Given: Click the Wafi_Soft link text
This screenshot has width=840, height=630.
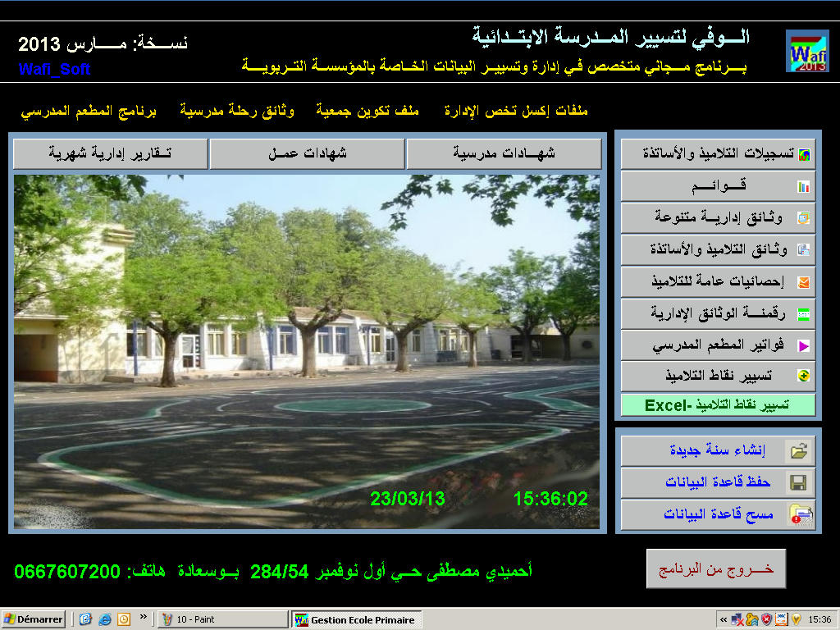Looking at the screenshot, I should click(54, 69).
